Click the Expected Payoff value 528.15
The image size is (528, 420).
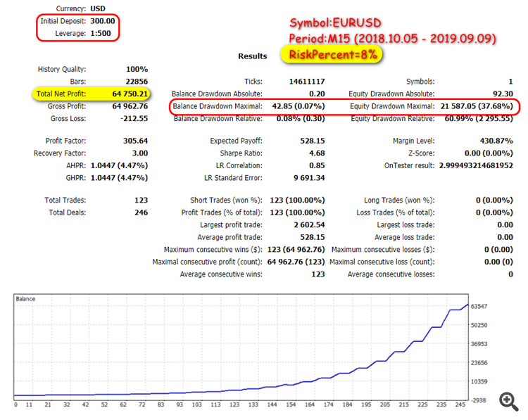[x=313, y=141]
